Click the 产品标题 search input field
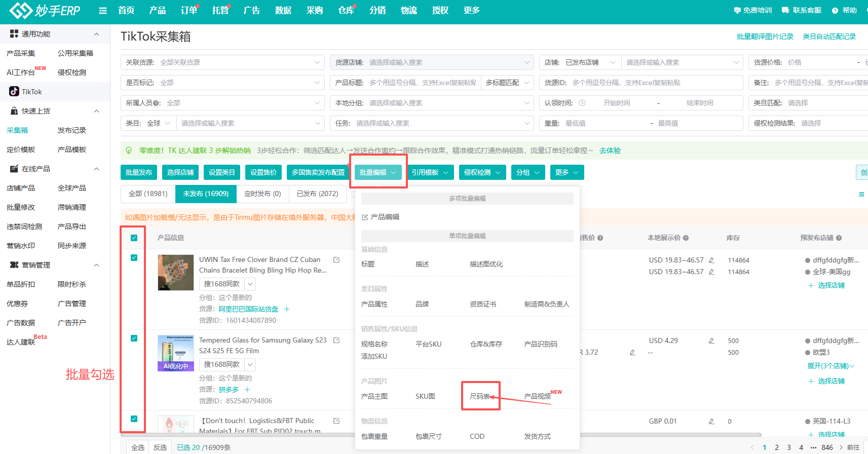This screenshot has width=868, height=454. pyautogui.click(x=422, y=83)
